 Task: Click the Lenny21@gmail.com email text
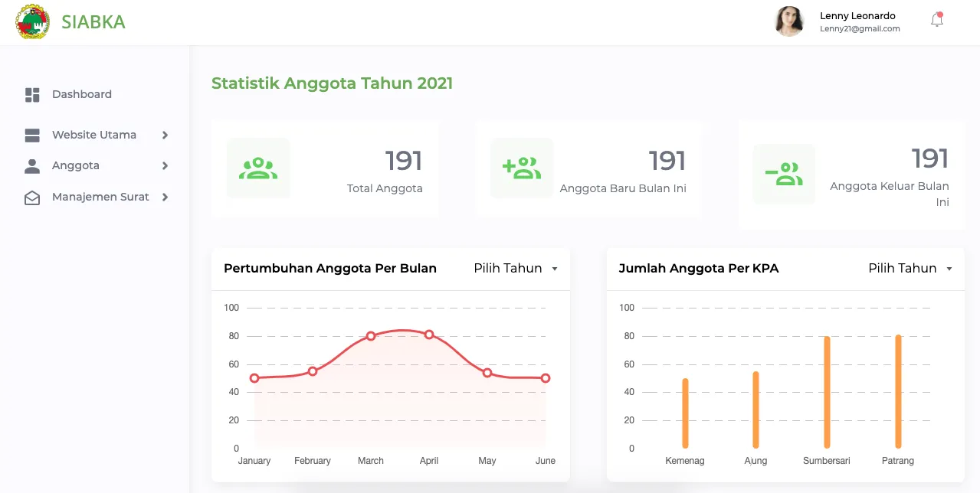point(860,29)
